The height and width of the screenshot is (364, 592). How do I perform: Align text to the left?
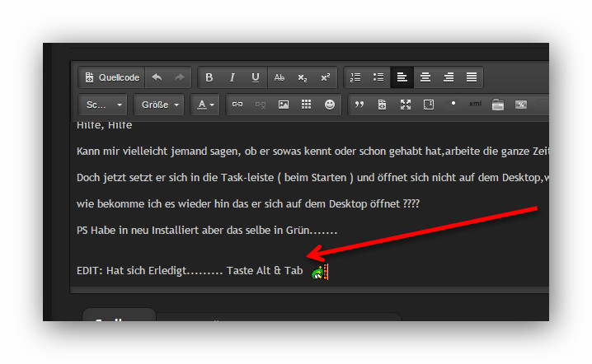point(402,77)
